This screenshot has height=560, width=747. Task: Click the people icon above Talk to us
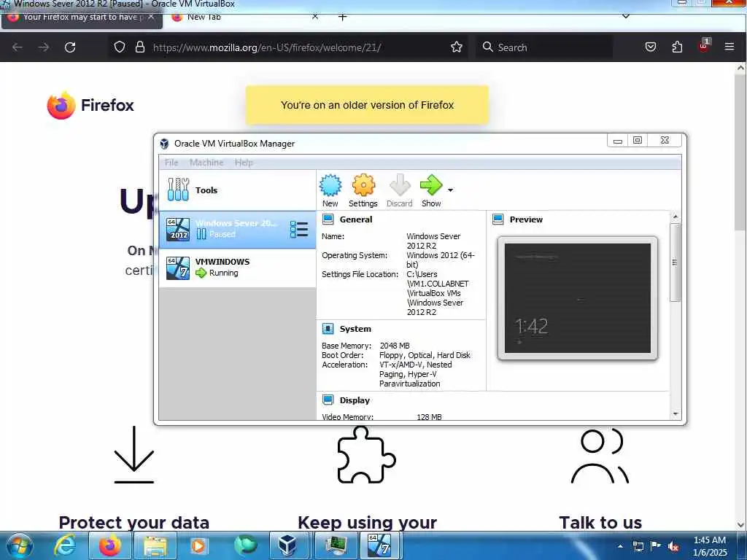point(600,456)
